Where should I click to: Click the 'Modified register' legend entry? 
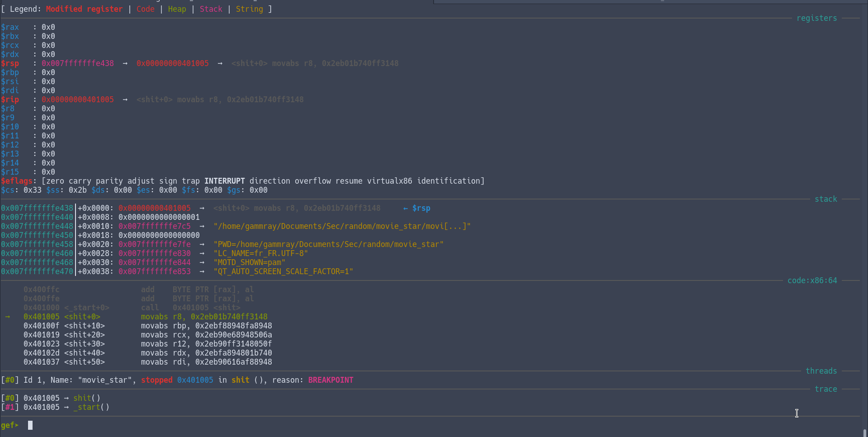pyautogui.click(x=84, y=9)
